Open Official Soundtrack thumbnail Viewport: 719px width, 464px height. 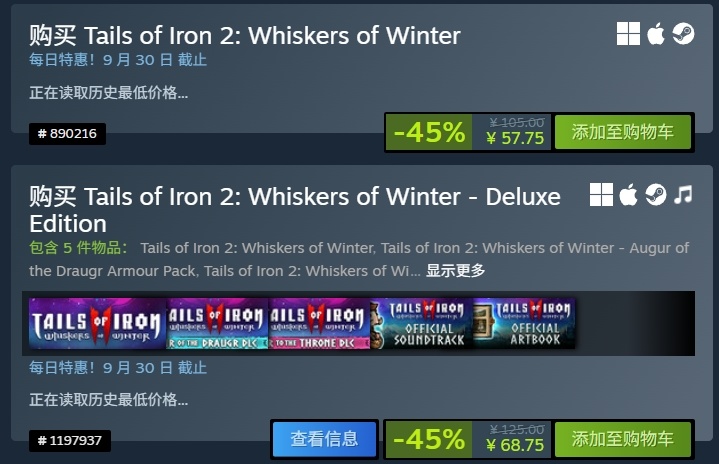point(422,324)
